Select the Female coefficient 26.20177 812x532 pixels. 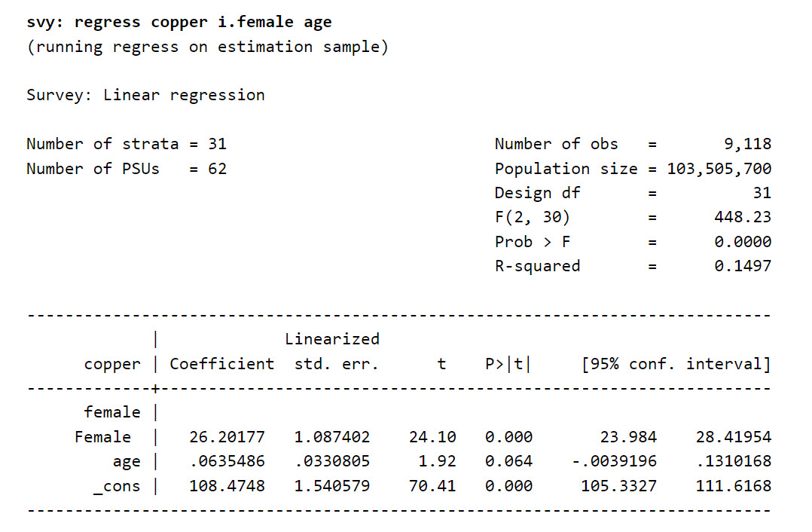pos(227,437)
